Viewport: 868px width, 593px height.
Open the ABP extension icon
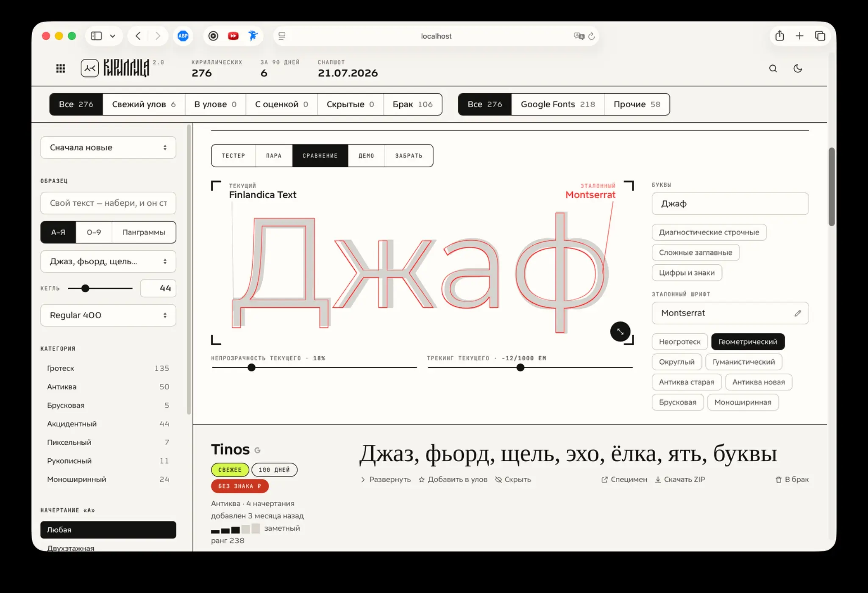tap(183, 36)
